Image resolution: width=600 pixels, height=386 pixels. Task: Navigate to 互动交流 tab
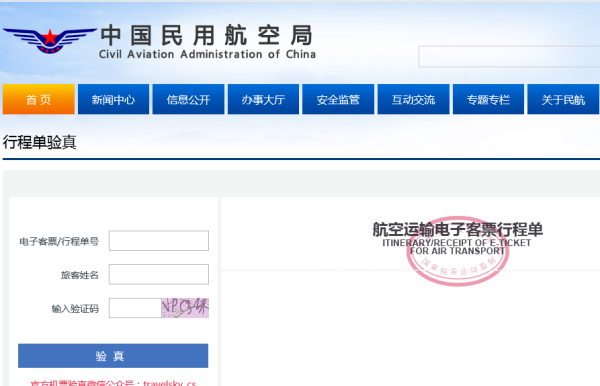(413, 99)
